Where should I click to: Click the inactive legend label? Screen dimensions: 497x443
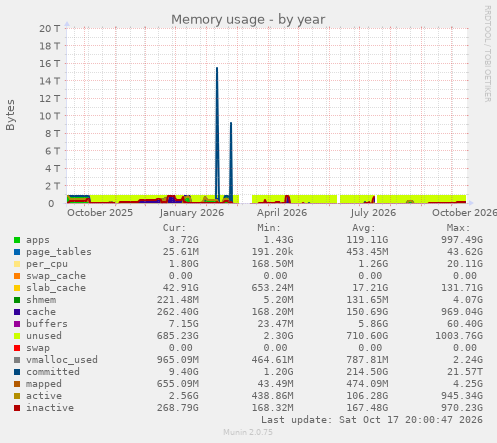click(x=50, y=408)
